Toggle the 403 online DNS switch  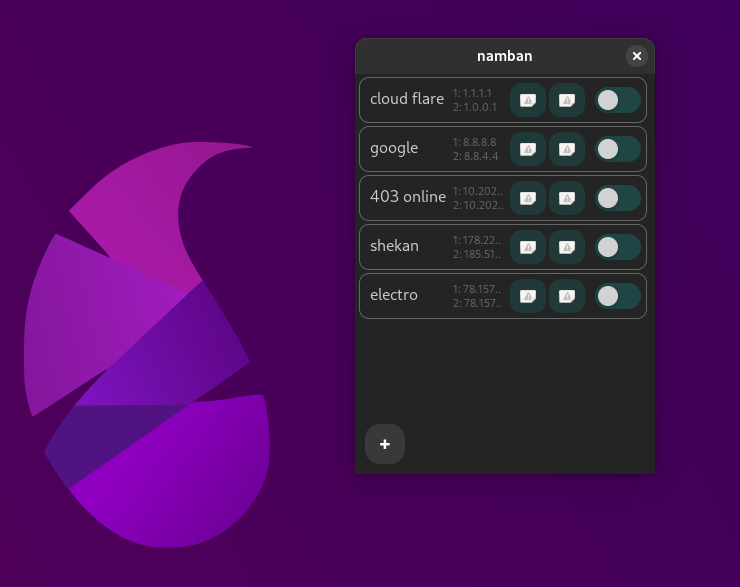click(618, 198)
